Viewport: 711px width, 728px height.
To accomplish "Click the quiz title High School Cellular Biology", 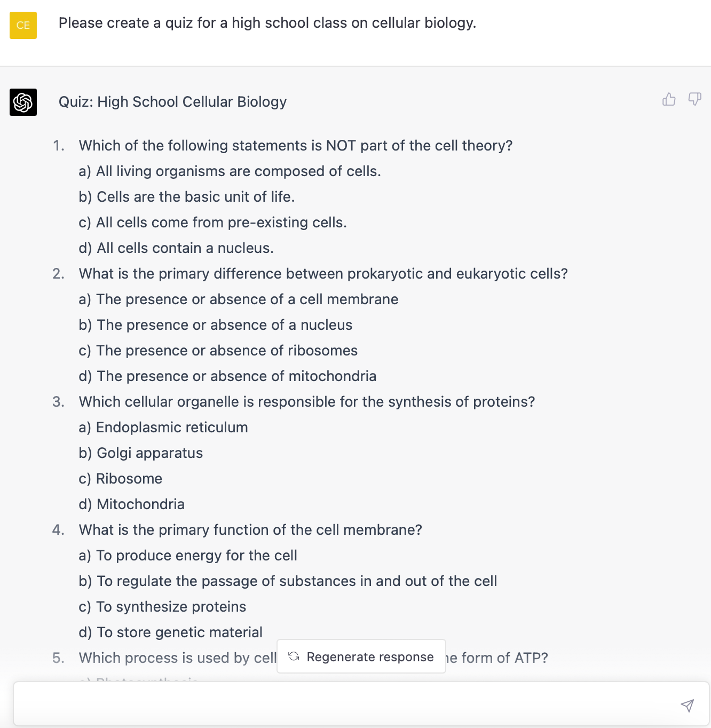I will coord(172,101).
